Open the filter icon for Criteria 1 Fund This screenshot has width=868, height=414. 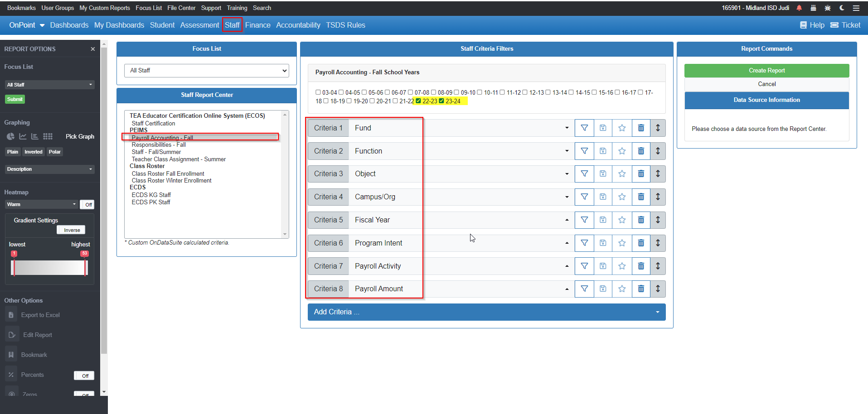pyautogui.click(x=584, y=128)
